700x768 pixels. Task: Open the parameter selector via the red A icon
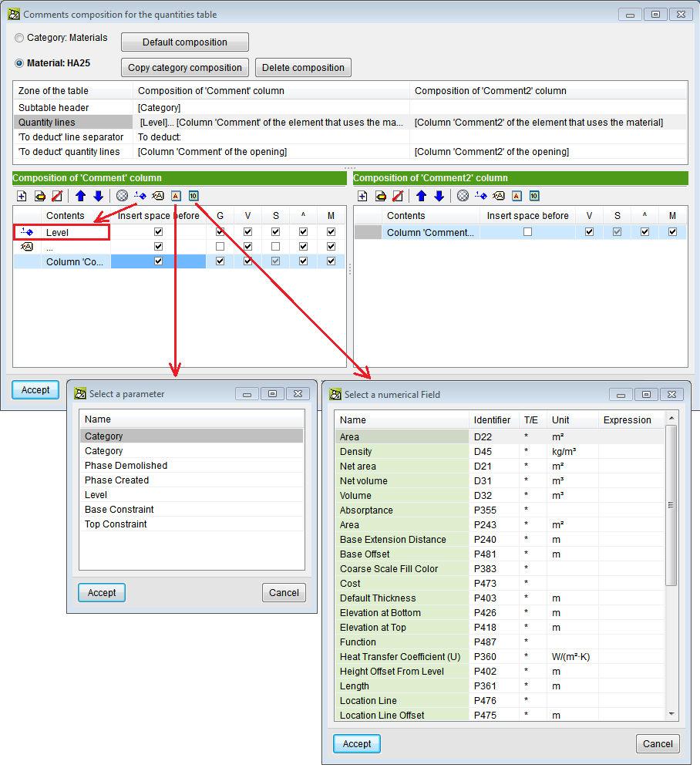[x=176, y=195]
